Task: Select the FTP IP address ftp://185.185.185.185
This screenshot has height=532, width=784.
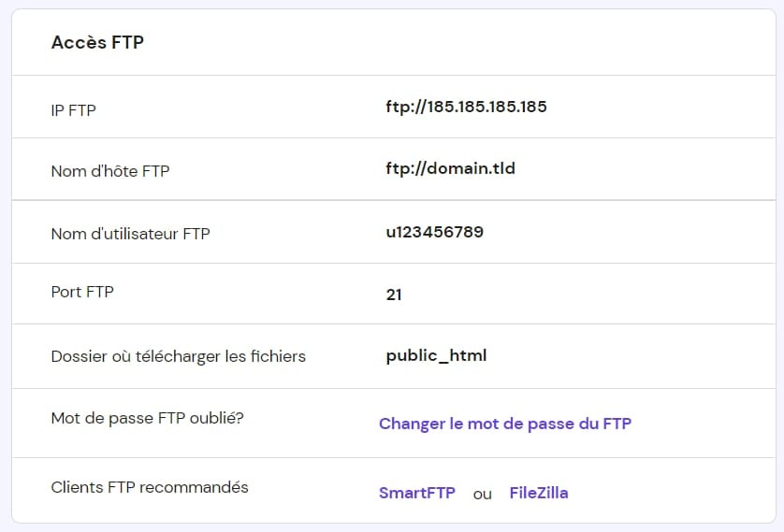Action: tap(466, 107)
